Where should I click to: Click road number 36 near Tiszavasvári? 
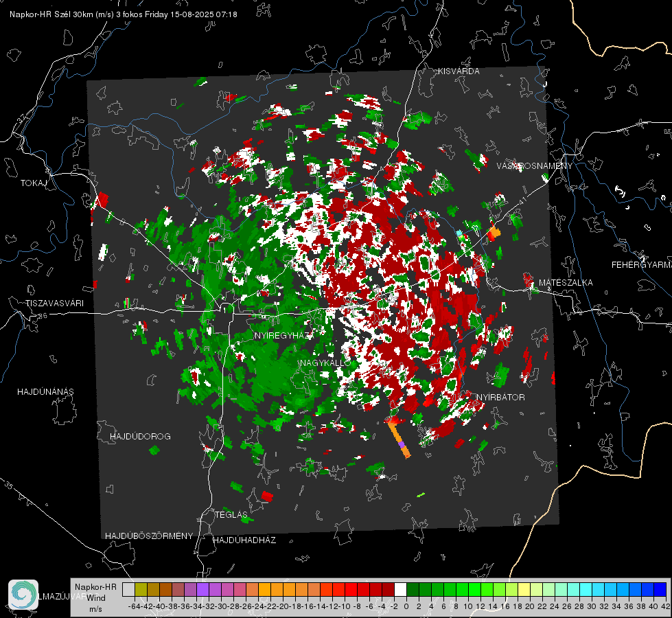coord(43,316)
